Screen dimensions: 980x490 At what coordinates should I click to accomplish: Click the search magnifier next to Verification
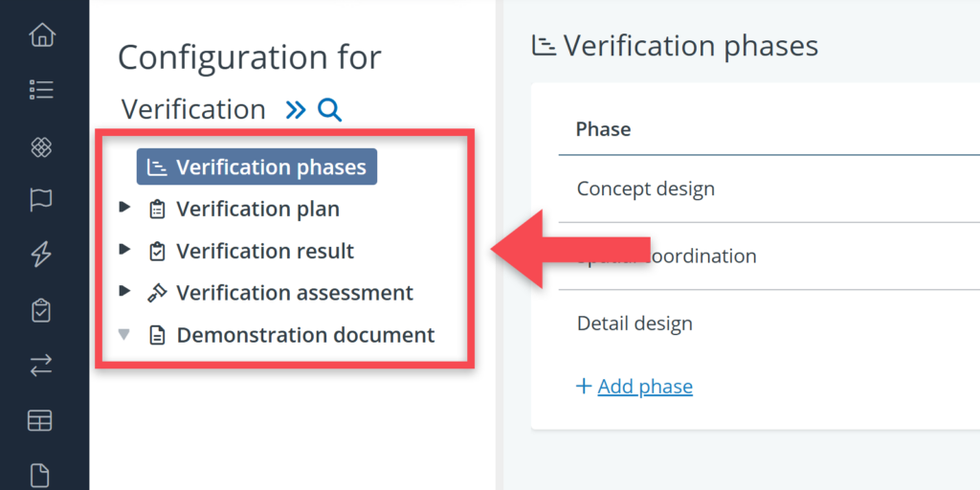click(329, 110)
